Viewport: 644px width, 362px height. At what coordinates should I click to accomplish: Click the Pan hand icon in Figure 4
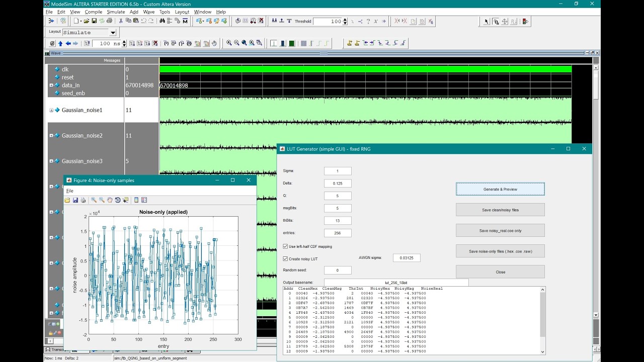pyautogui.click(x=110, y=200)
